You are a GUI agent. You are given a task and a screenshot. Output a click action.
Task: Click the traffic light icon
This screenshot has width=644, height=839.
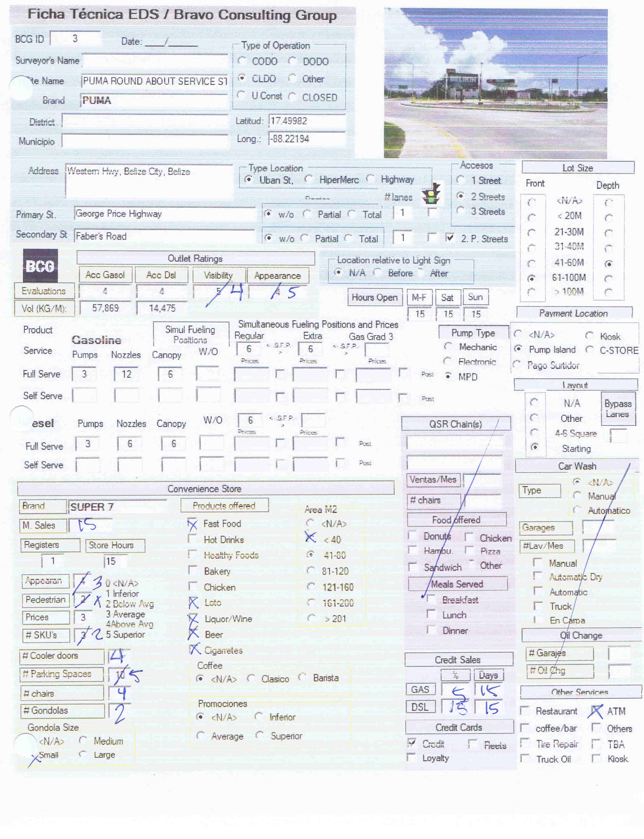(x=431, y=194)
